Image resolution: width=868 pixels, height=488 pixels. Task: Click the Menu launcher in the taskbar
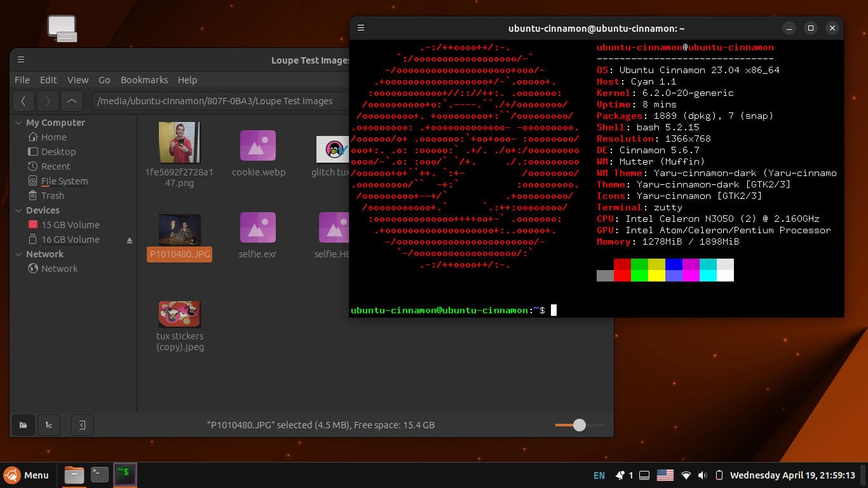click(28, 475)
